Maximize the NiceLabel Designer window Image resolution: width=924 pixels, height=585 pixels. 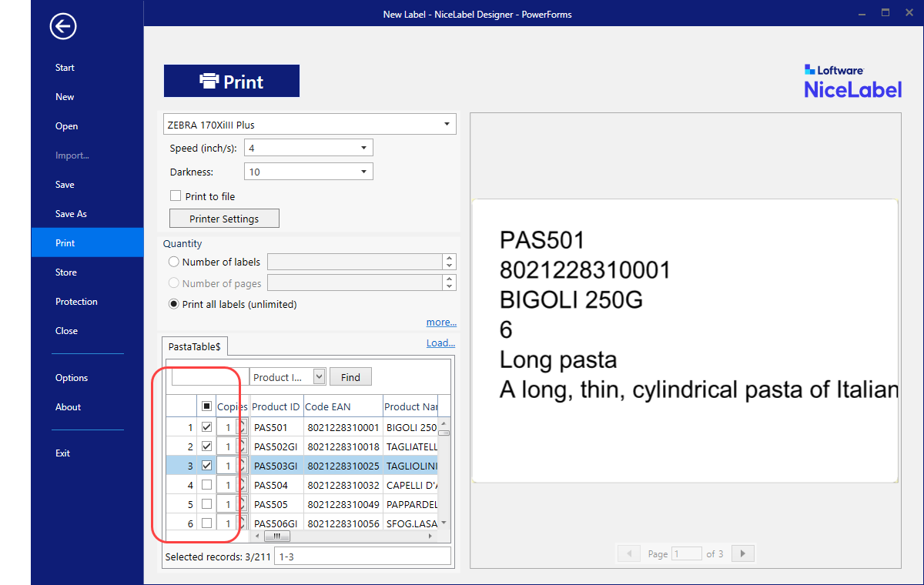pos(885,13)
